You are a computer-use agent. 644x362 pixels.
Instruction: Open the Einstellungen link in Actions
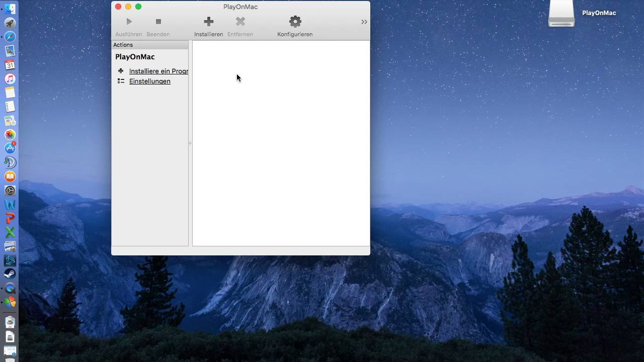[x=149, y=81]
